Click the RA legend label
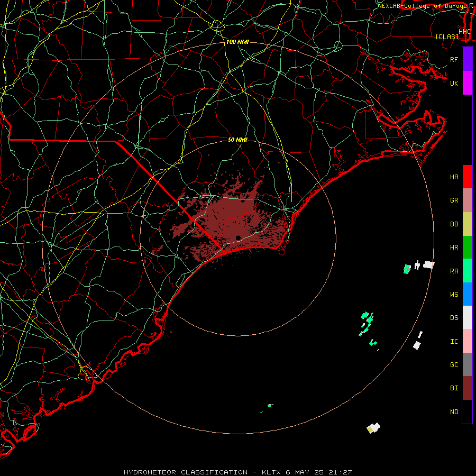The image size is (476, 476). pyautogui.click(x=454, y=271)
